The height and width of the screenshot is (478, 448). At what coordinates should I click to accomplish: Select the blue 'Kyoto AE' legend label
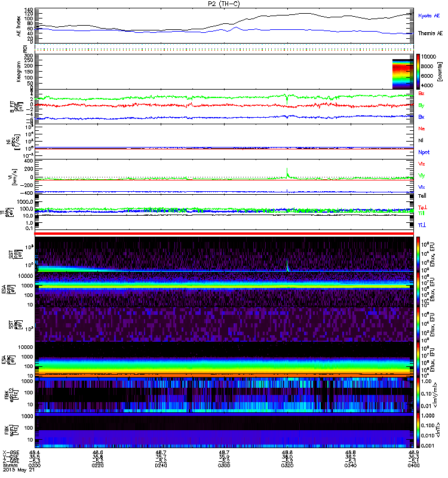(429, 16)
